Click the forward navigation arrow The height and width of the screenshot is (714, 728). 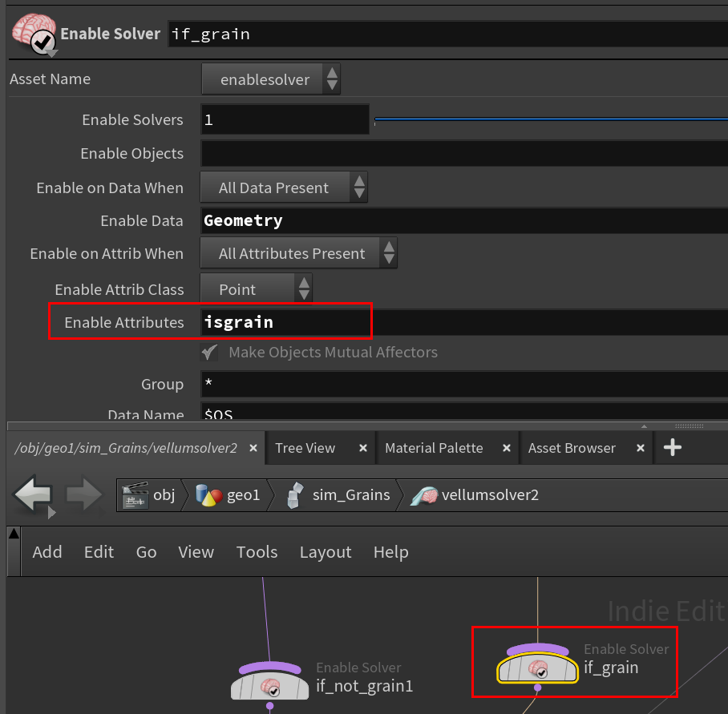click(x=83, y=494)
